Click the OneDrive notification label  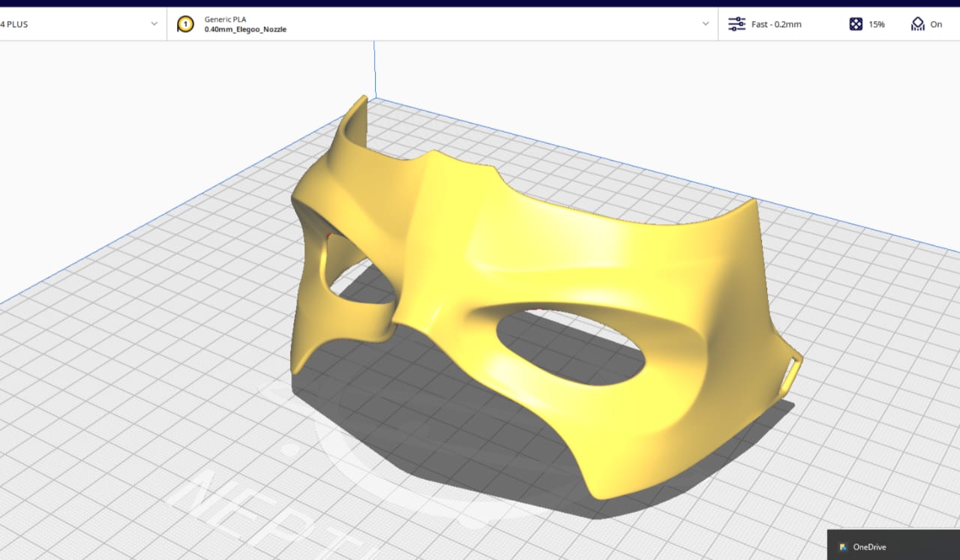869,547
